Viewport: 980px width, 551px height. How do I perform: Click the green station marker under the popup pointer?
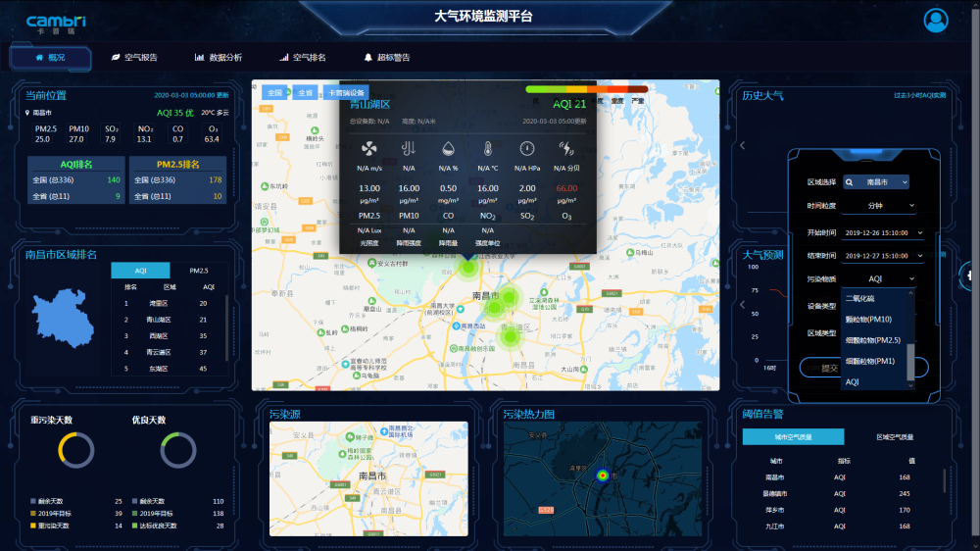(x=468, y=268)
